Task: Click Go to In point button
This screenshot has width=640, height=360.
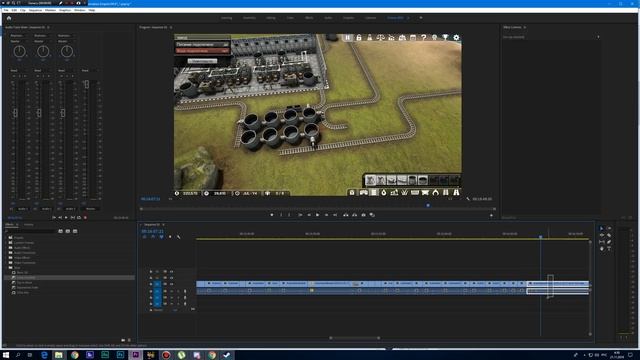Action: (300, 215)
